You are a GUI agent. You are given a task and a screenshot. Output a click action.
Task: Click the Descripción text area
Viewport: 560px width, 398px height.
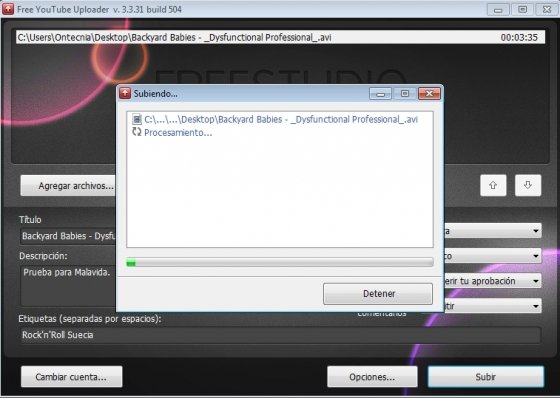[x=68, y=285]
